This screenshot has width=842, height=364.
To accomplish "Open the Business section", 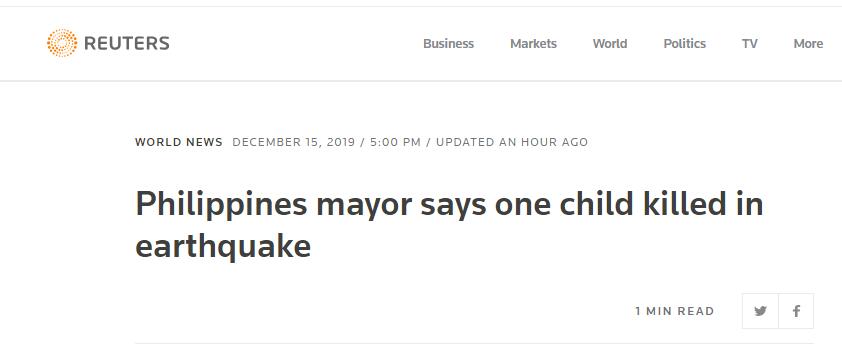I will coord(448,43).
